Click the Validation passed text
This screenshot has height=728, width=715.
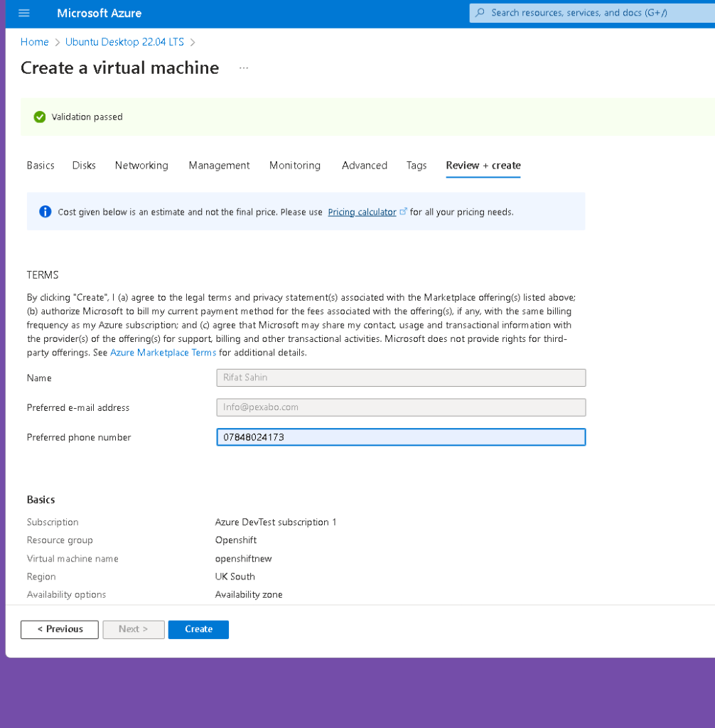click(87, 117)
